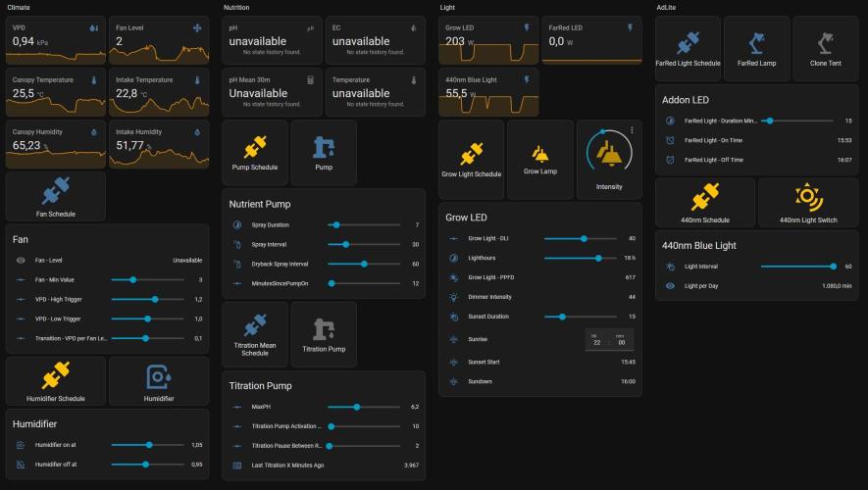Image resolution: width=868 pixels, height=490 pixels.
Task: Open the unavailable Temperature card in Nutrition
Action: (376, 92)
